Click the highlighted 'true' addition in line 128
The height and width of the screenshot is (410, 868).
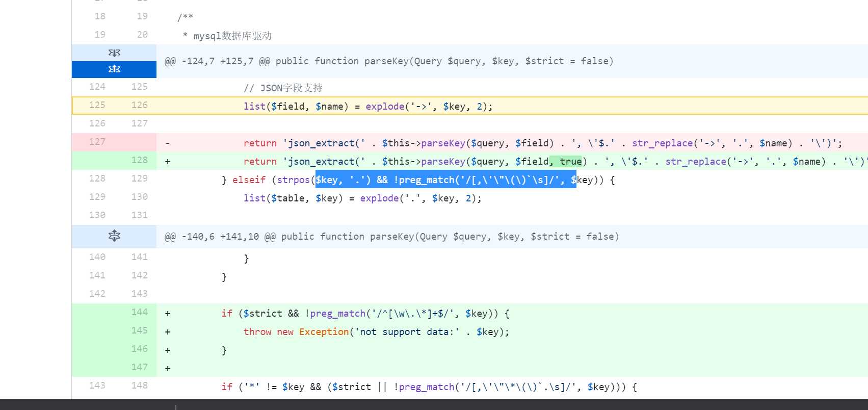[566, 162]
